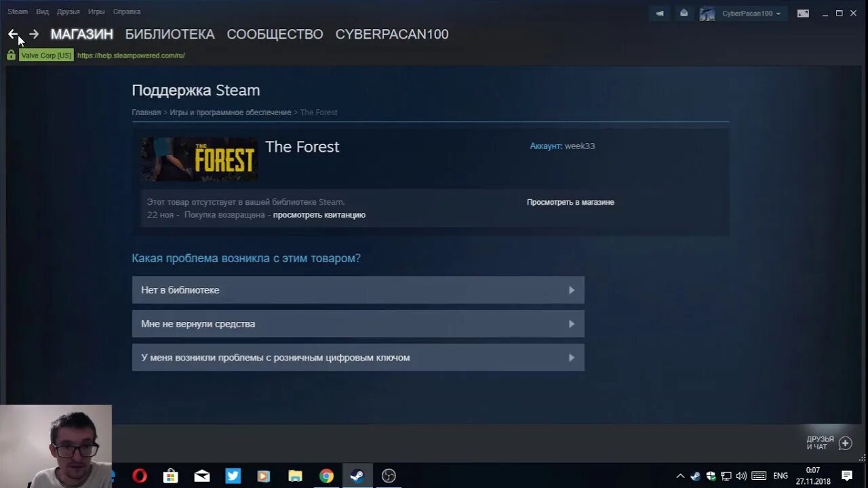Click the Какая проблема возникла question text
Viewport: 868px width, 488px height.
246,258
